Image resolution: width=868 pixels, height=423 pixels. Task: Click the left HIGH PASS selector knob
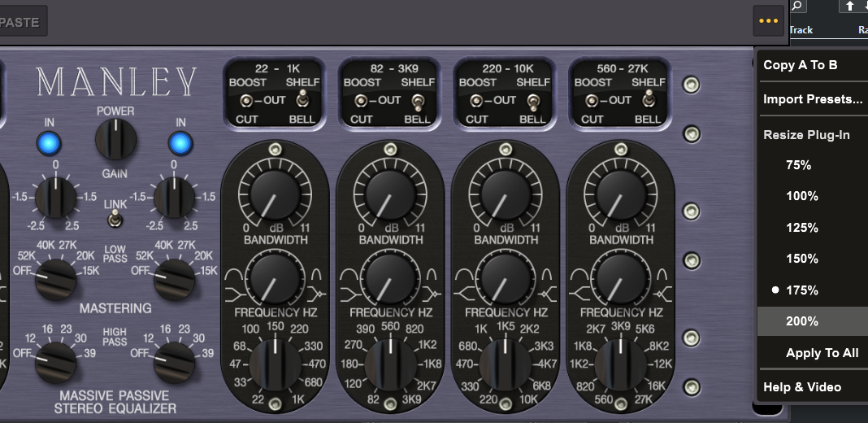pos(55,363)
